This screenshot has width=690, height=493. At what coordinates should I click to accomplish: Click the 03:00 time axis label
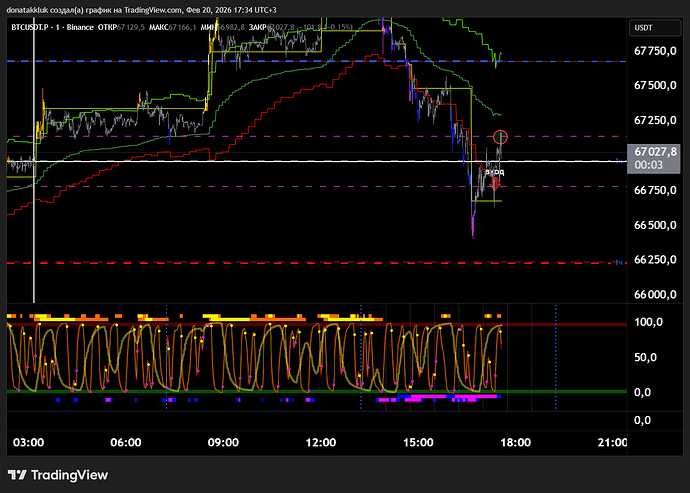(28, 443)
